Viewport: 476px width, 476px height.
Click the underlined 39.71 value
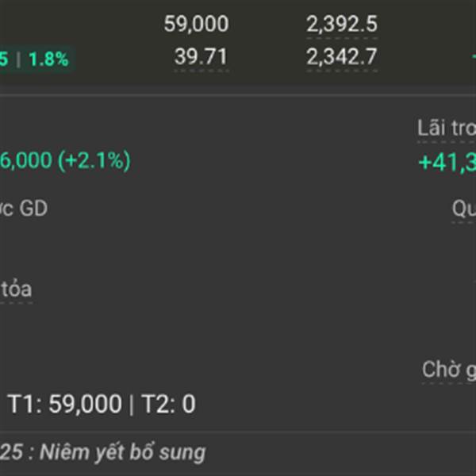point(201,57)
